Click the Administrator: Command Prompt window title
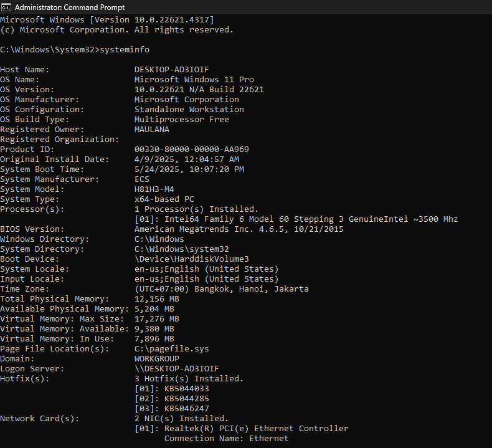Screen dimensions: 492x448 70,7
